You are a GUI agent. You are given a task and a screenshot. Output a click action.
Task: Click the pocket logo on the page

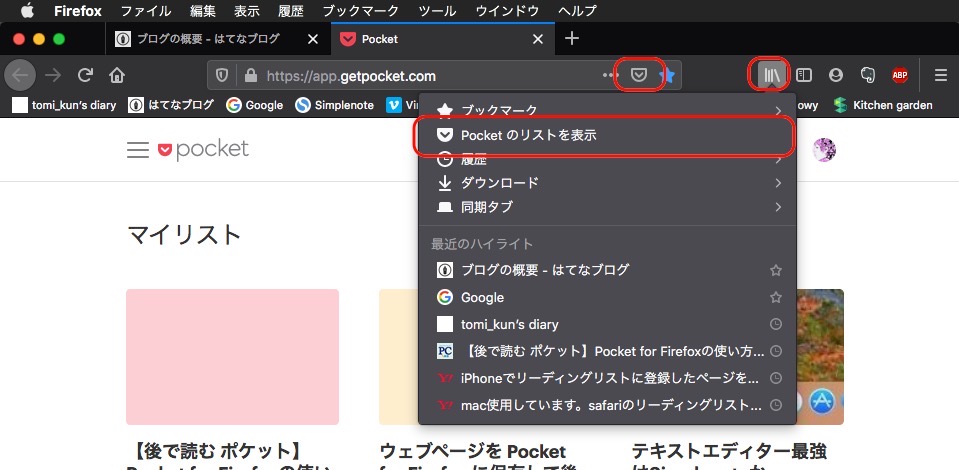[x=203, y=150]
